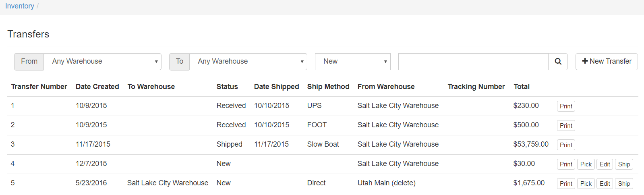Pick items for transfer 5
This screenshot has height=195, width=644.
tap(586, 184)
